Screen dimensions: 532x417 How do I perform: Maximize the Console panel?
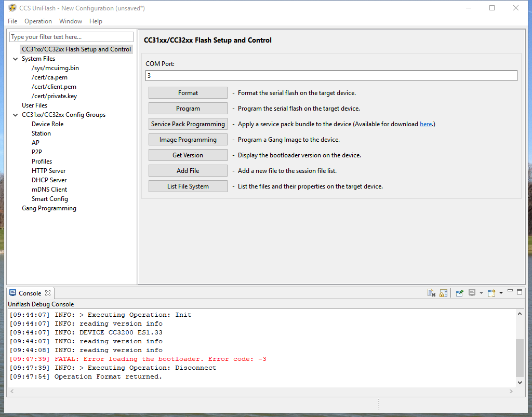pyautogui.click(x=520, y=291)
